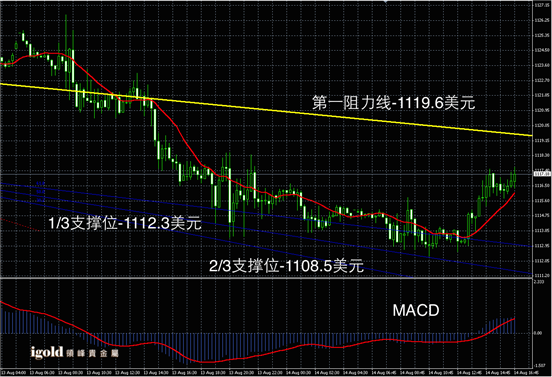Select the yellow resistance trendline
Viewport: 552px width, 377px height.
pyautogui.click(x=266, y=109)
